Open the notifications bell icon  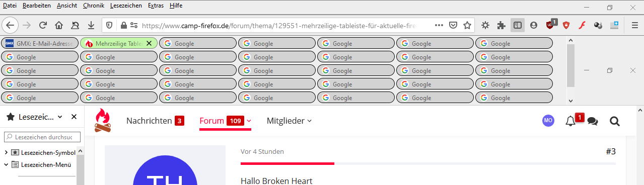tap(570, 121)
